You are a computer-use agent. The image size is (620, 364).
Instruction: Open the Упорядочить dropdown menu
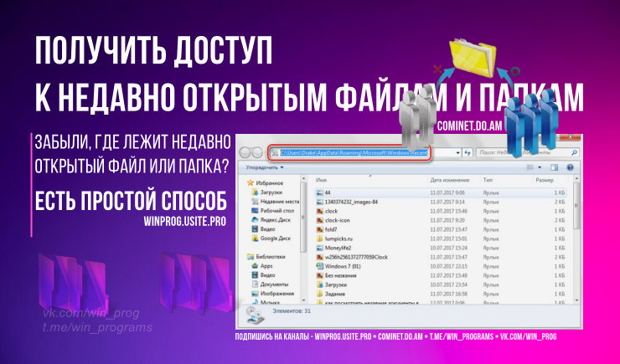tap(262, 167)
